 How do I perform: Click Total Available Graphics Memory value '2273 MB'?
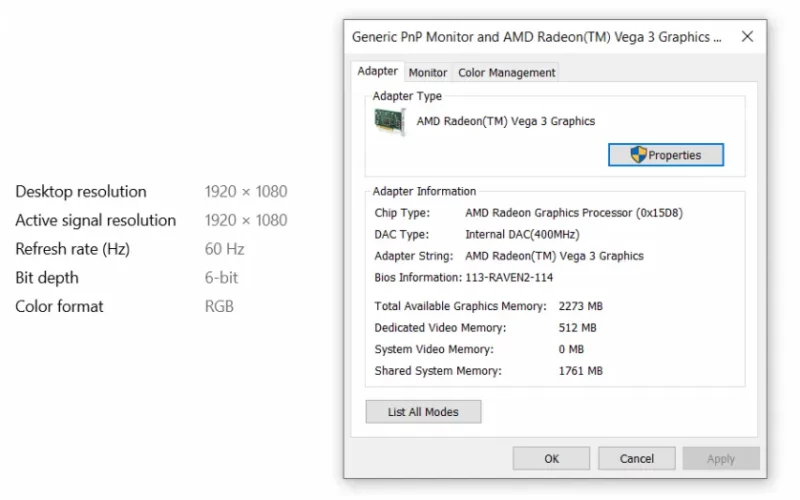(581, 306)
